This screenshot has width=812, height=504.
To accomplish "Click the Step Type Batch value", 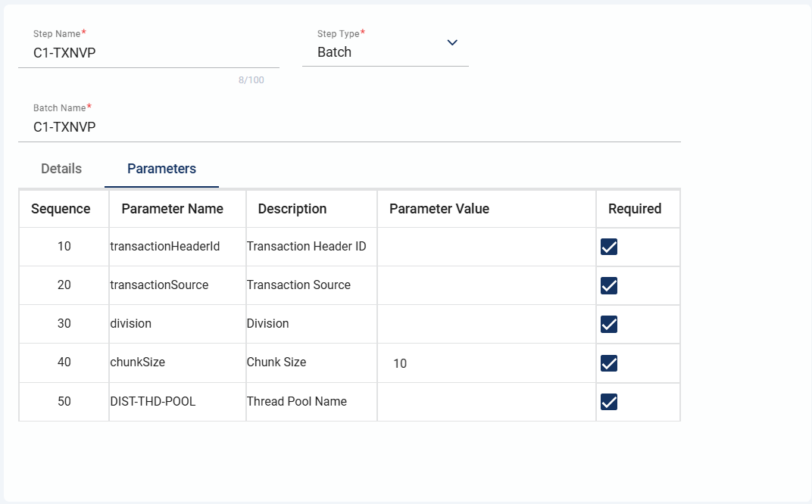I will [x=335, y=52].
